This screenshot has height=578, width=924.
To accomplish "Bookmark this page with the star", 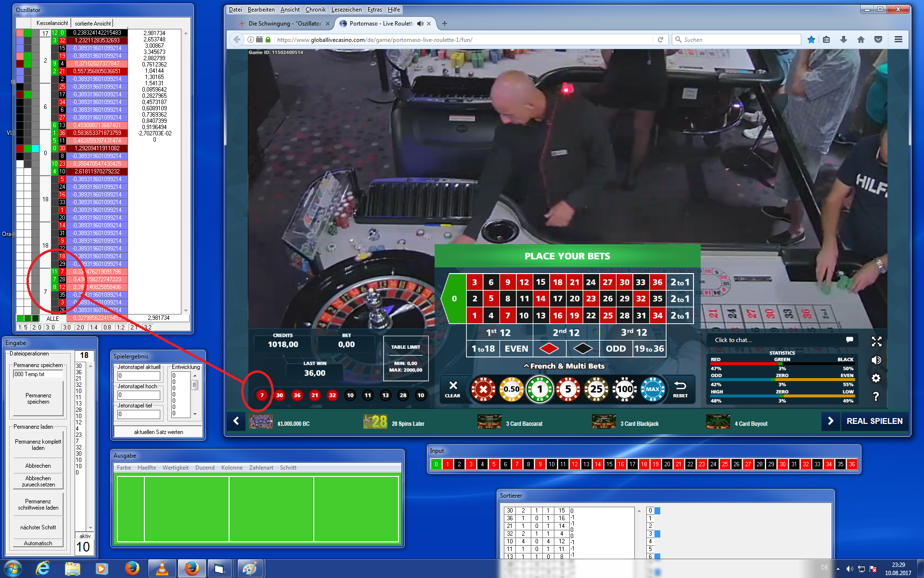I will [811, 39].
